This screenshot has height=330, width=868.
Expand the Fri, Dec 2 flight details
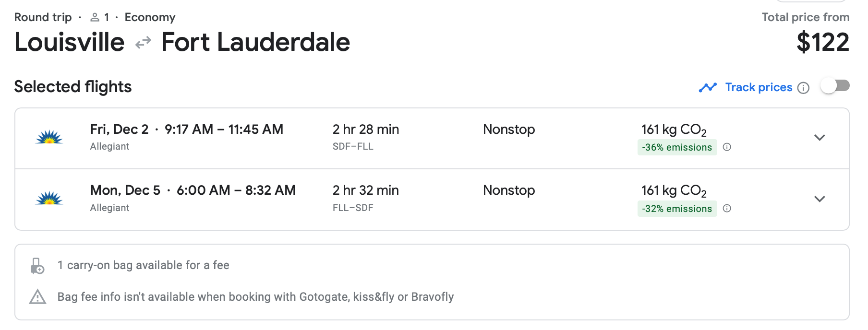click(820, 138)
